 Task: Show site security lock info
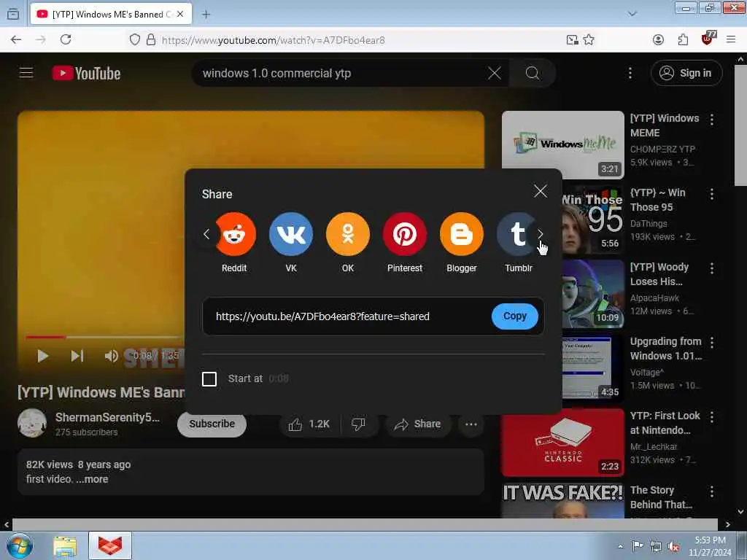(151, 40)
